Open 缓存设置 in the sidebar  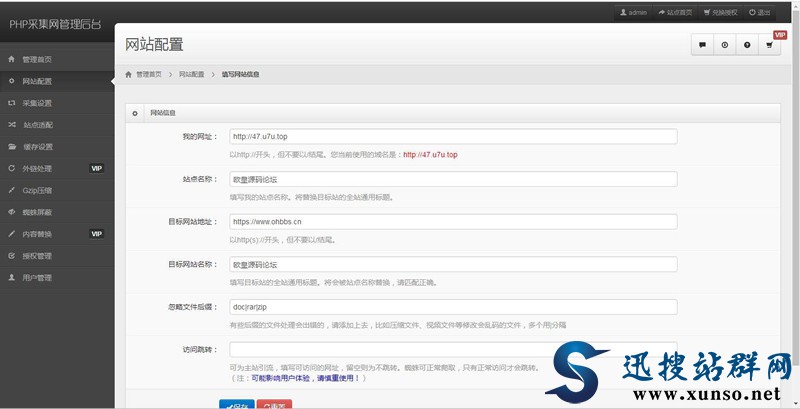click(57, 147)
